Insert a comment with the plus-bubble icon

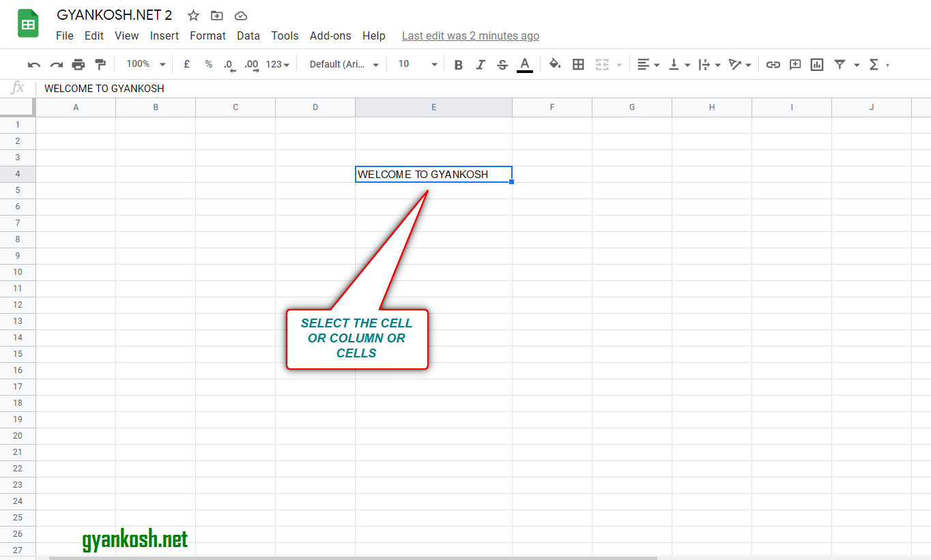(x=795, y=65)
